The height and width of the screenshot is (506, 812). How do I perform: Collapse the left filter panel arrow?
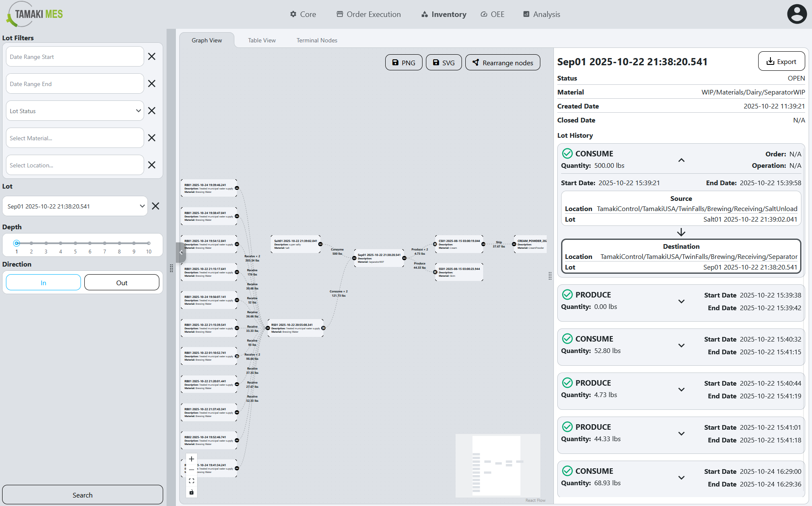[x=181, y=253]
